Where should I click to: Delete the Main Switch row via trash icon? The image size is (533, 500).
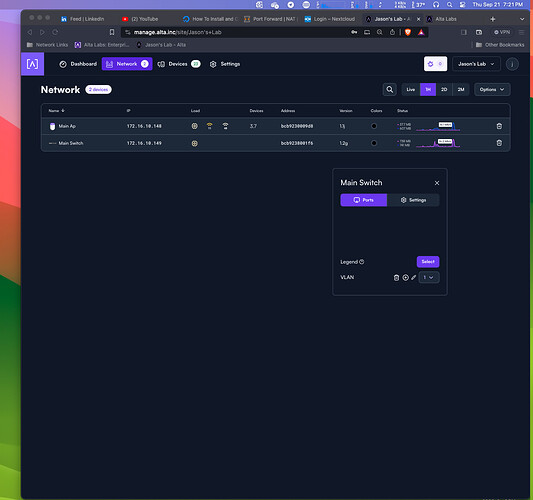click(x=499, y=143)
